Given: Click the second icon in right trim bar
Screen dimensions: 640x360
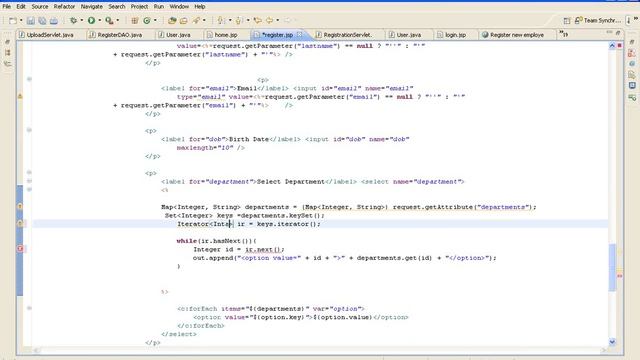Looking at the screenshot, I should coord(632,53).
